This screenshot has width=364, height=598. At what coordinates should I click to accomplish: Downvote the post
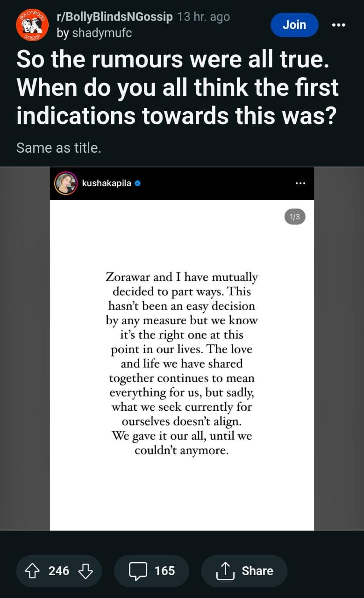[85, 571]
